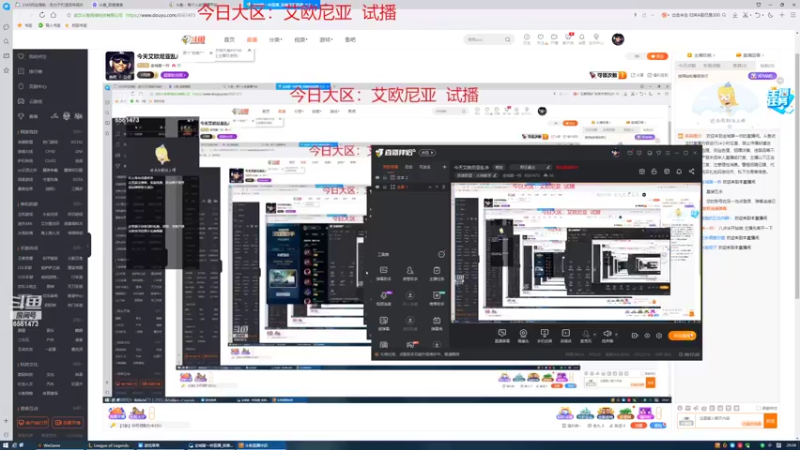Add a new scene with companion plus button
Viewport: 800px width, 450px height.
coord(444,167)
